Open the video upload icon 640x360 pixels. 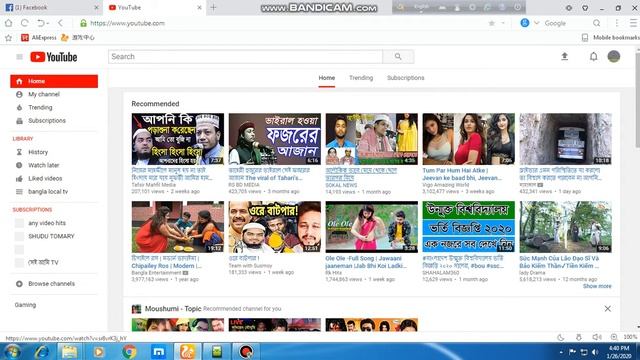click(564, 56)
